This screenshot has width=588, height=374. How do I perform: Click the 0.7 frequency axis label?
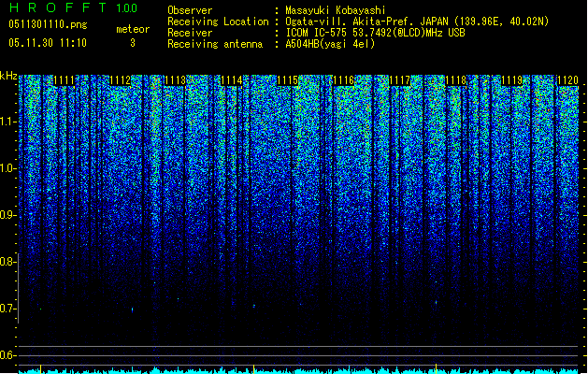8,309
